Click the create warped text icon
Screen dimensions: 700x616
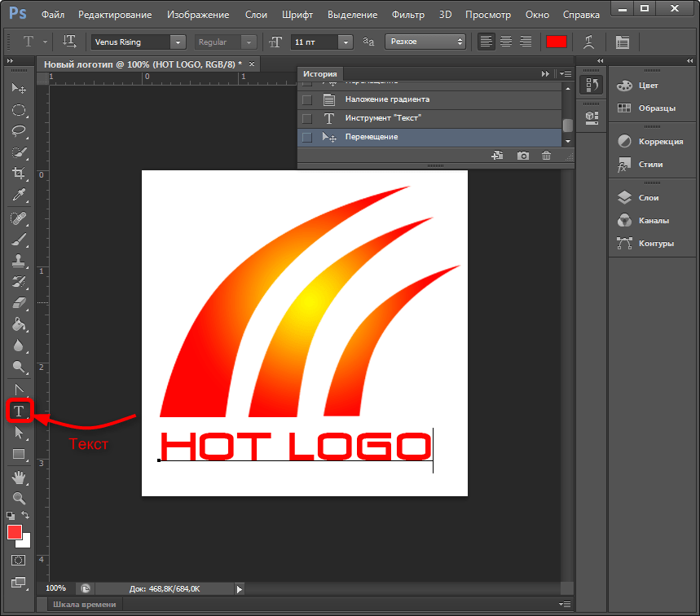[x=588, y=42]
